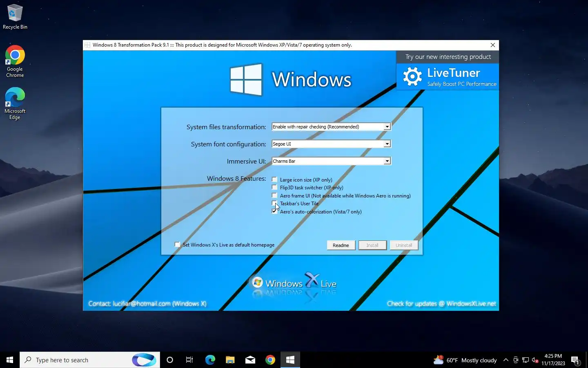Open Task View in taskbar

click(189, 360)
